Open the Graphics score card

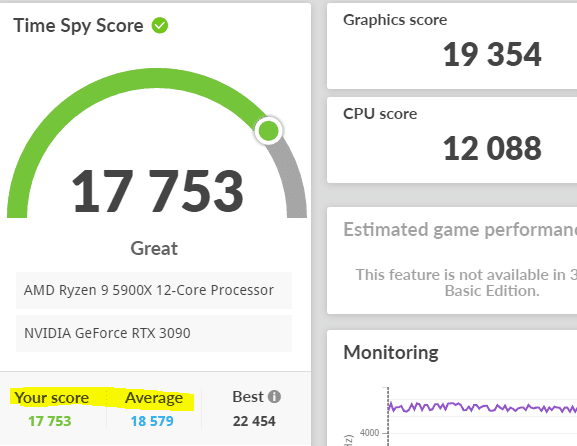click(x=452, y=46)
